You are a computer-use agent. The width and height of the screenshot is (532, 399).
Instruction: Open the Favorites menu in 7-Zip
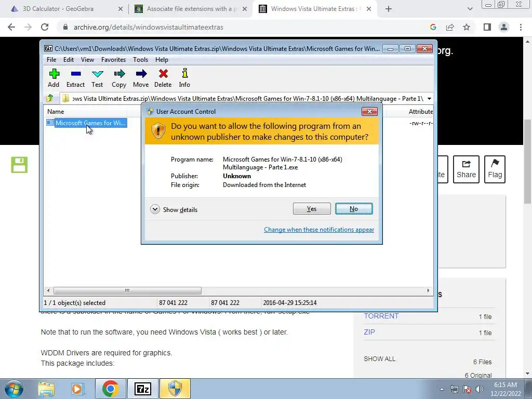click(114, 60)
